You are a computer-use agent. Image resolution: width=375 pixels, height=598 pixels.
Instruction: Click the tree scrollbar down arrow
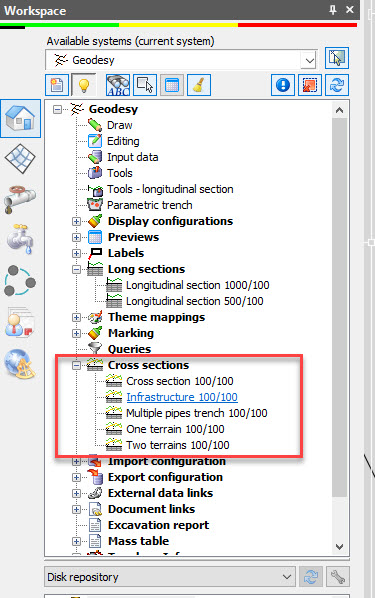tap(339, 547)
